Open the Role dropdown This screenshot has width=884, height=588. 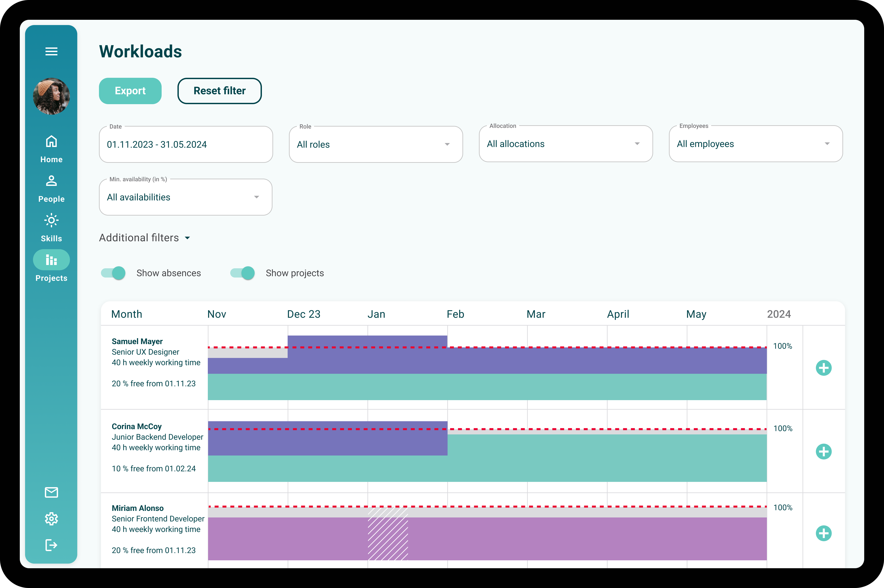376,144
